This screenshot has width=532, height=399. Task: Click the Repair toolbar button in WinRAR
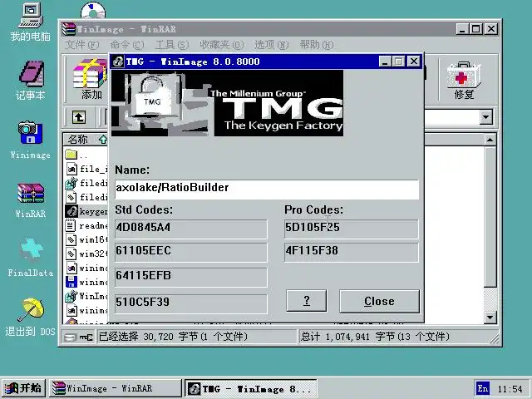pos(464,80)
